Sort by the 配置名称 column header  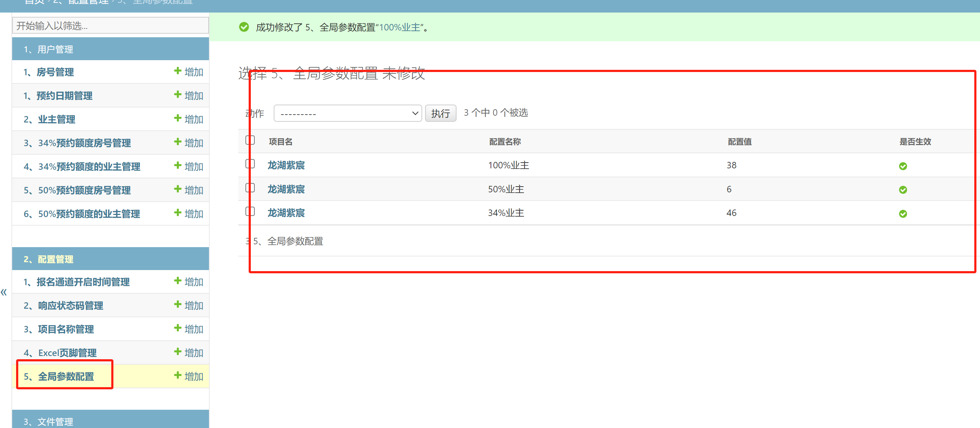click(x=504, y=142)
